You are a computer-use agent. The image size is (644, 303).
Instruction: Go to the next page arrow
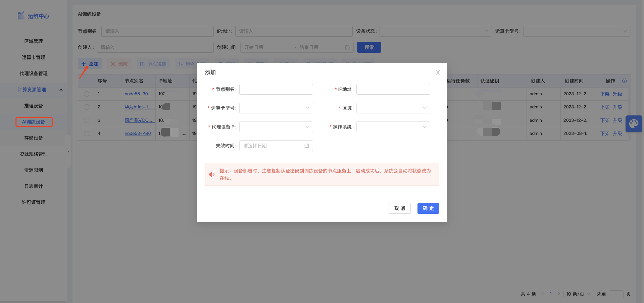point(559,294)
